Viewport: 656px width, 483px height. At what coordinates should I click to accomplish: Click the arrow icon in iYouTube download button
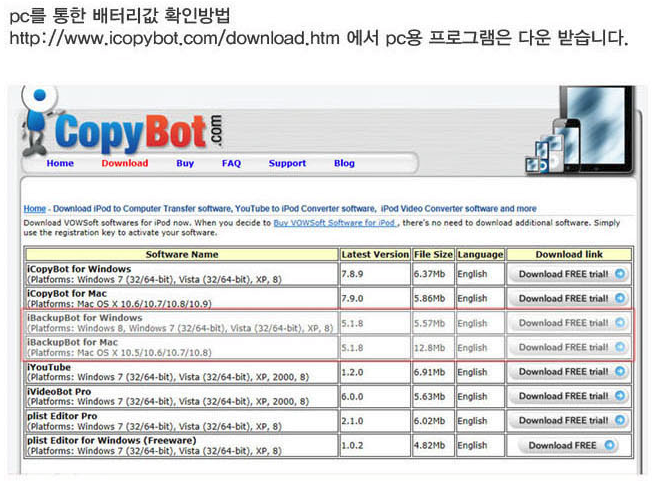[620, 371]
